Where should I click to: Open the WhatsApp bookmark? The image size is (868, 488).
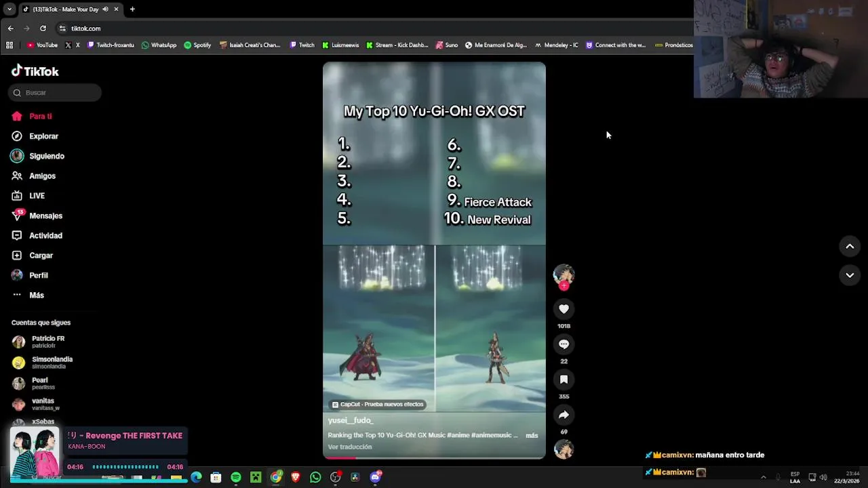[x=159, y=45]
